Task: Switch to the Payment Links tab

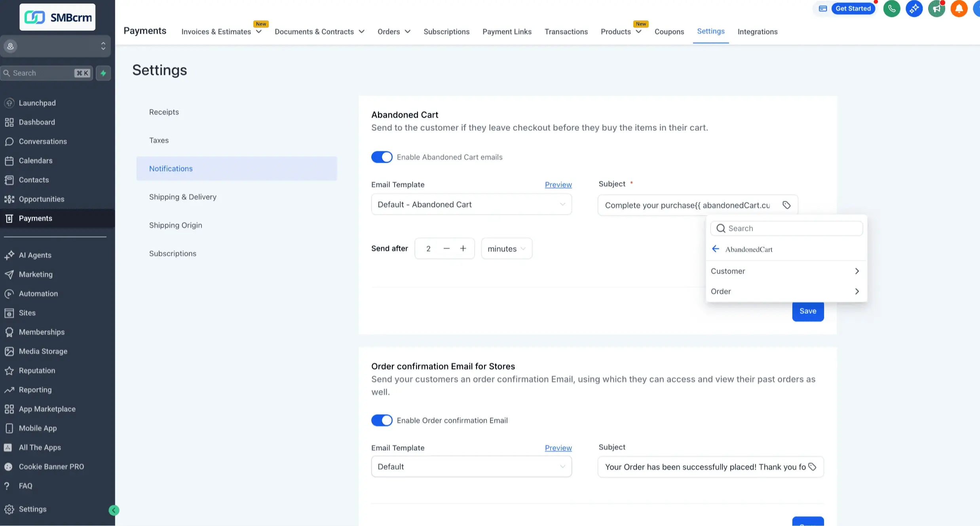Action: pos(507,32)
